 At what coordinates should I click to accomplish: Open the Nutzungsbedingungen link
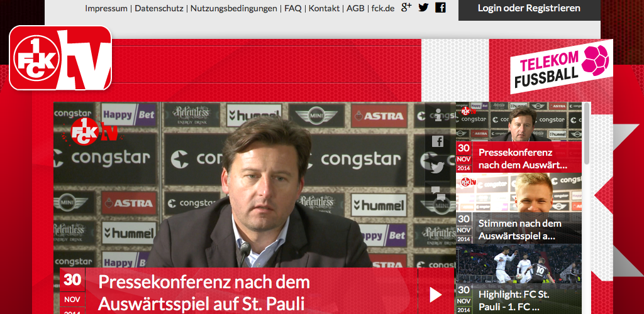(x=234, y=8)
